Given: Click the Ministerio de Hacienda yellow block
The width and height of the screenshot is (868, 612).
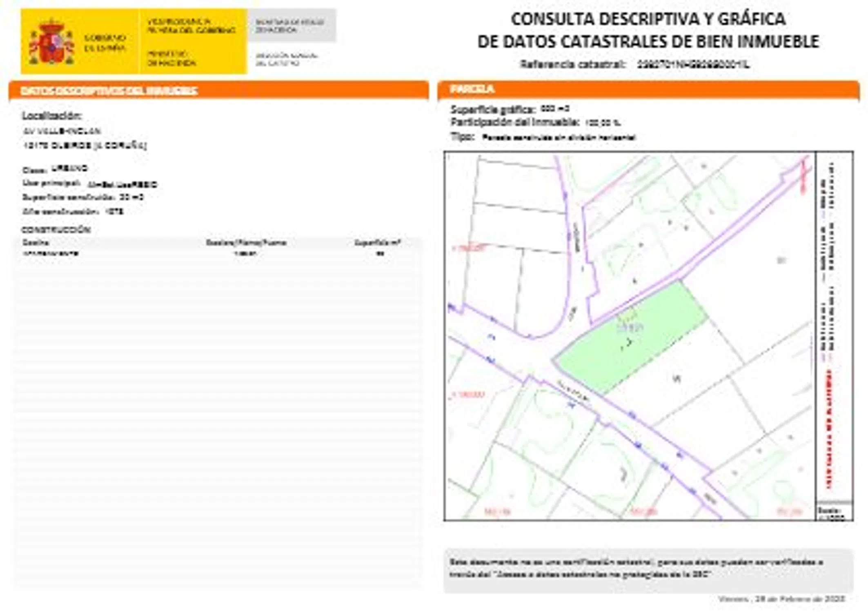Looking at the screenshot, I should coord(171,58).
